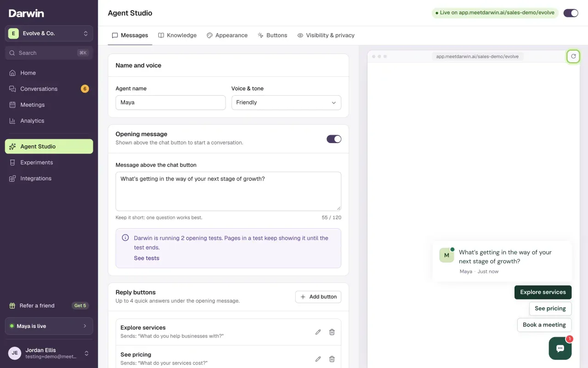This screenshot has width=588, height=368.
Task: Click See pricing in the preview
Action: tap(550, 309)
